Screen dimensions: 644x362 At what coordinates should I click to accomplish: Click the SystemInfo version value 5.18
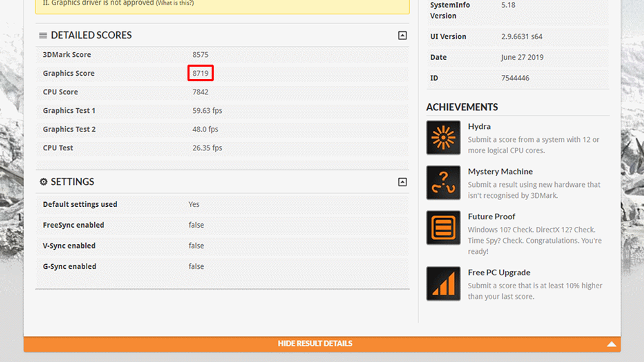coord(508,5)
